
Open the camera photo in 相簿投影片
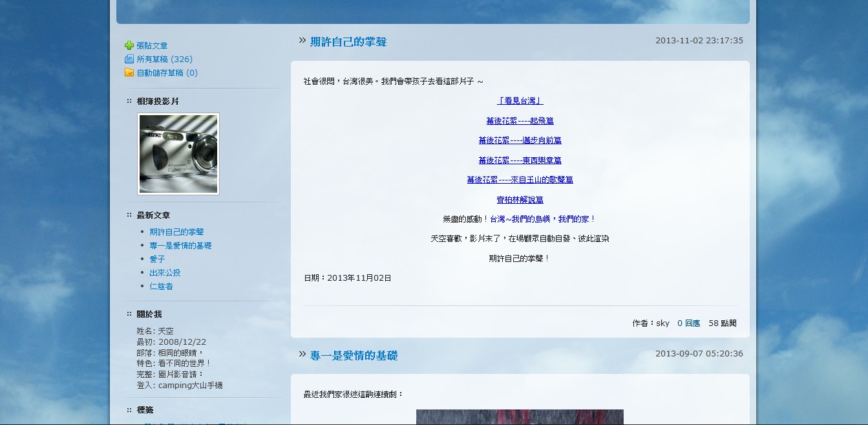178,154
